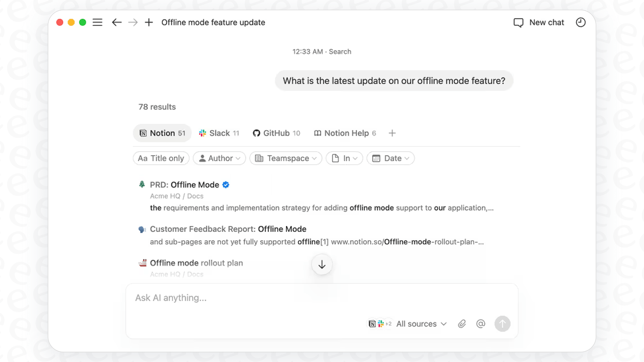This screenshot has width=644, height=362.
Task: Start a New chat
Action: point(538,22)
